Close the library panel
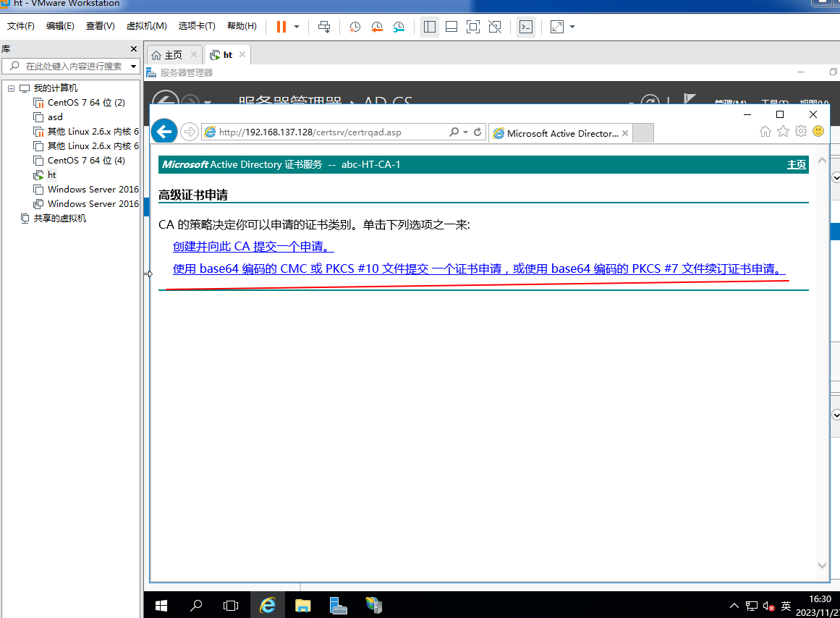 coord(134,48)
